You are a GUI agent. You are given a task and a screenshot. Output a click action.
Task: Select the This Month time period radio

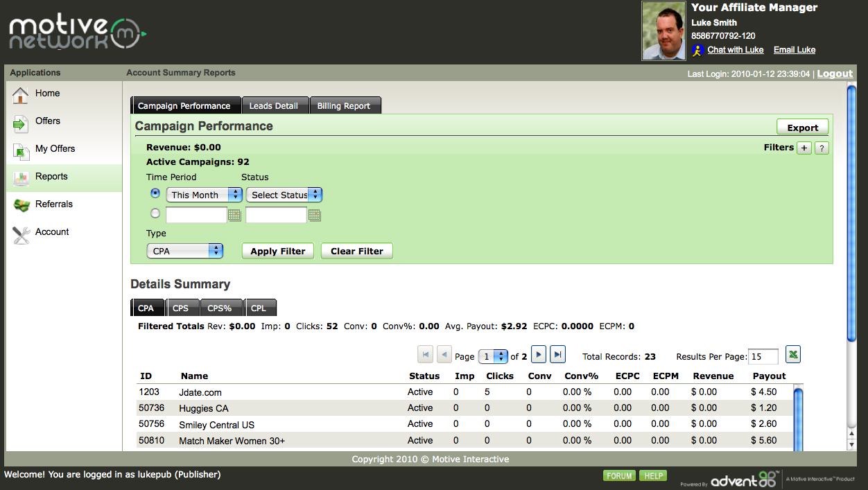point(155,193)
